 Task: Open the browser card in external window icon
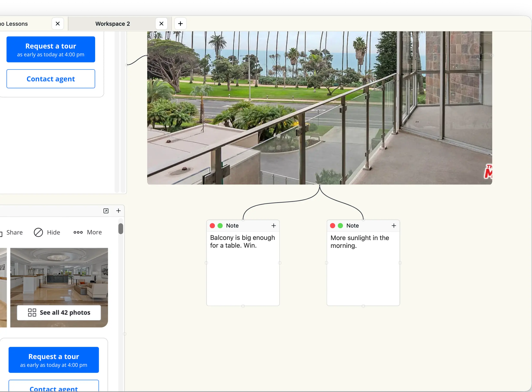(106, 211)
